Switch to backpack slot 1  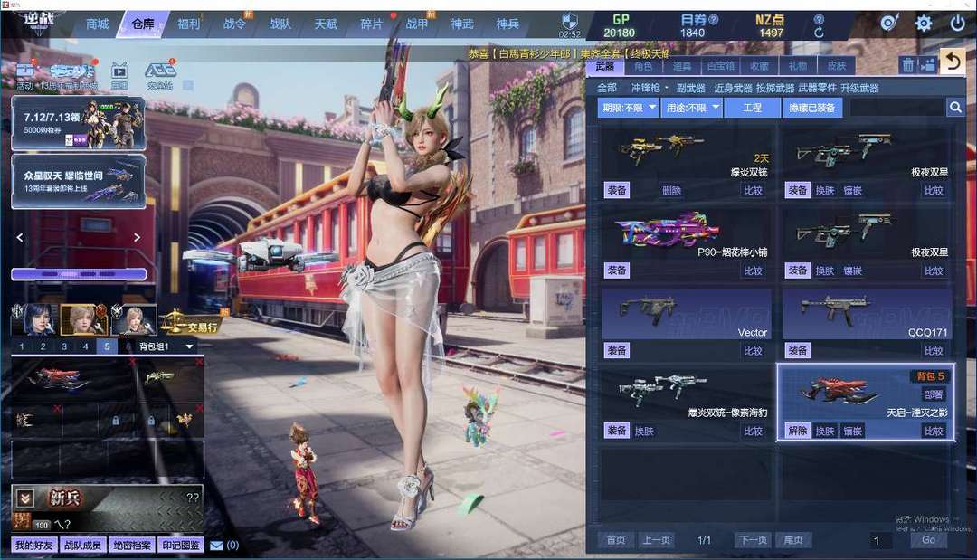click(22, 346)
